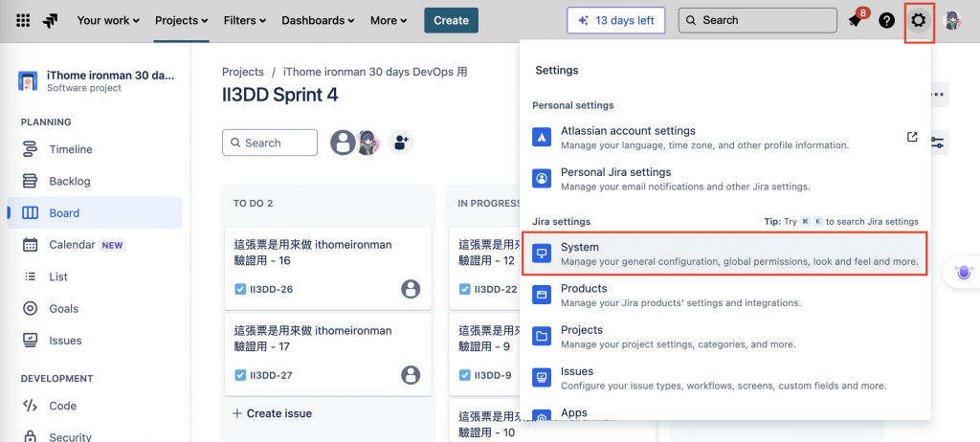
Task: Click the top bar Search field
Action: (758, 21)
